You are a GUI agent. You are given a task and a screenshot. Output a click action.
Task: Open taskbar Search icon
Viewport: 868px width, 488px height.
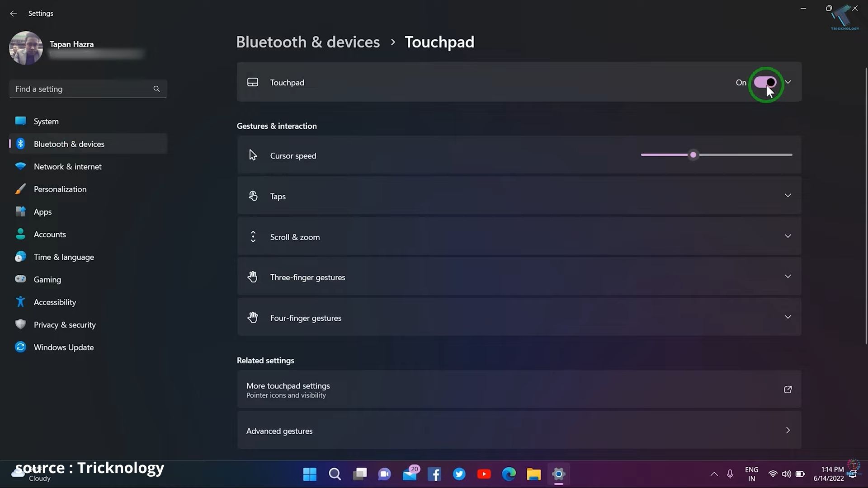point(335,474)
